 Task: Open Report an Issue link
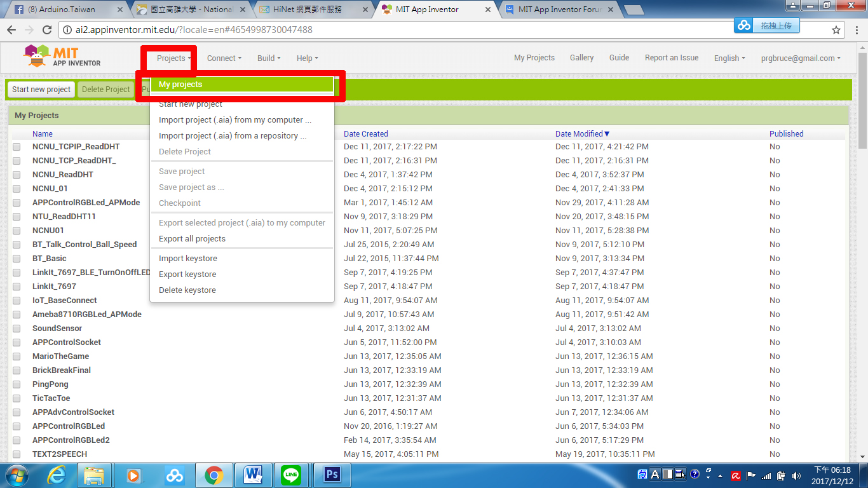tap(672, 58)
